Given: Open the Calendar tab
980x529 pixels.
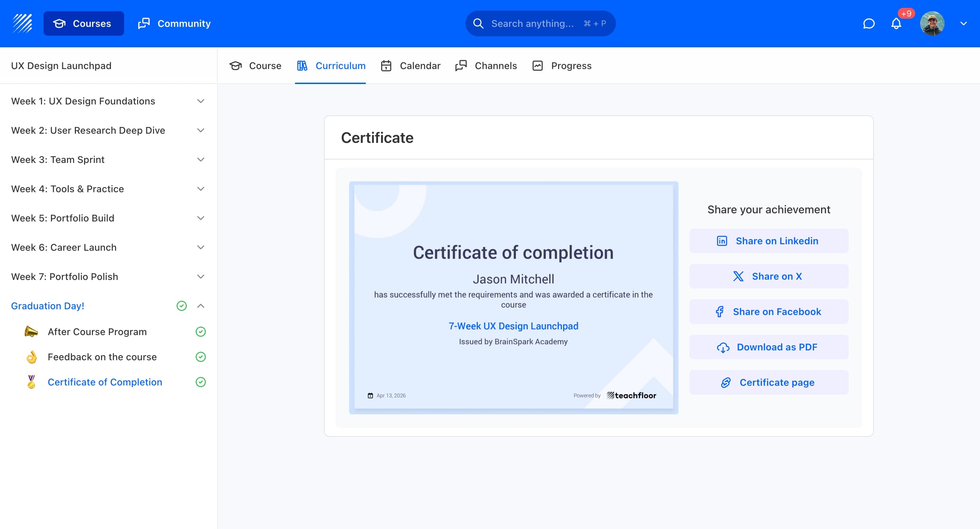Looking at the screenshot, I should point(410,66).
